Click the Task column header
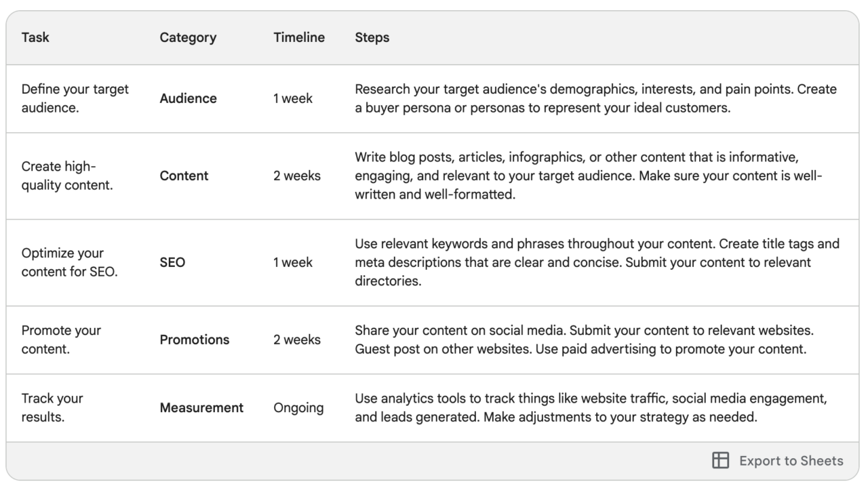The width and height of the screenshot is (868, 490). click(x=35, y=37)
